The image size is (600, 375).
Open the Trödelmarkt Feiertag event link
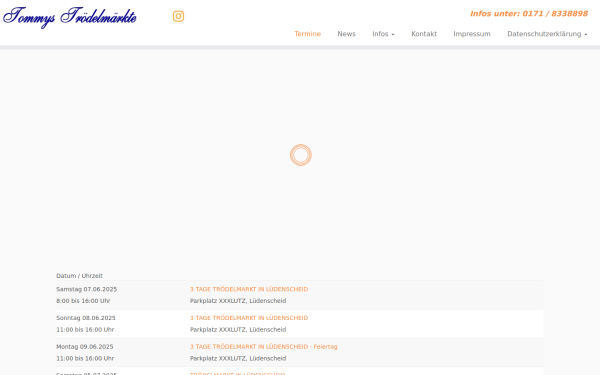click(x=264, y=347)
